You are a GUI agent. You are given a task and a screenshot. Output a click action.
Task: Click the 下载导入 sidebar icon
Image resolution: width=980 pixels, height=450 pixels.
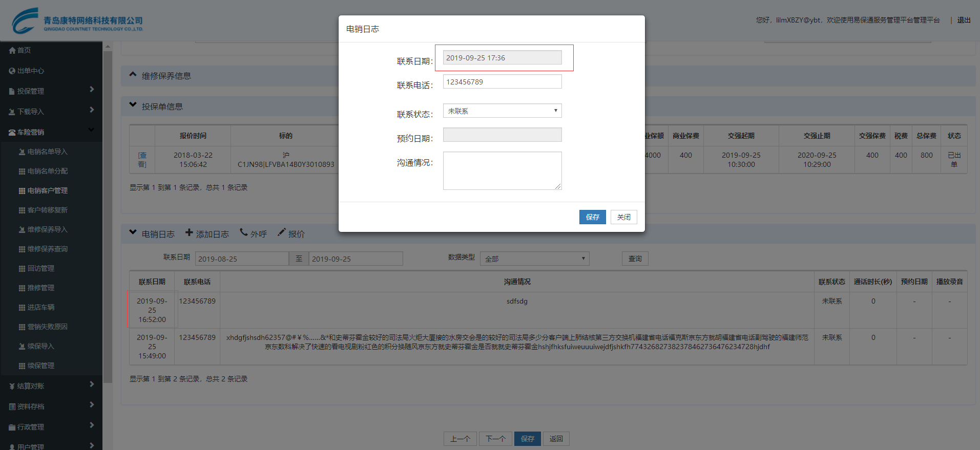pos(12,112)
